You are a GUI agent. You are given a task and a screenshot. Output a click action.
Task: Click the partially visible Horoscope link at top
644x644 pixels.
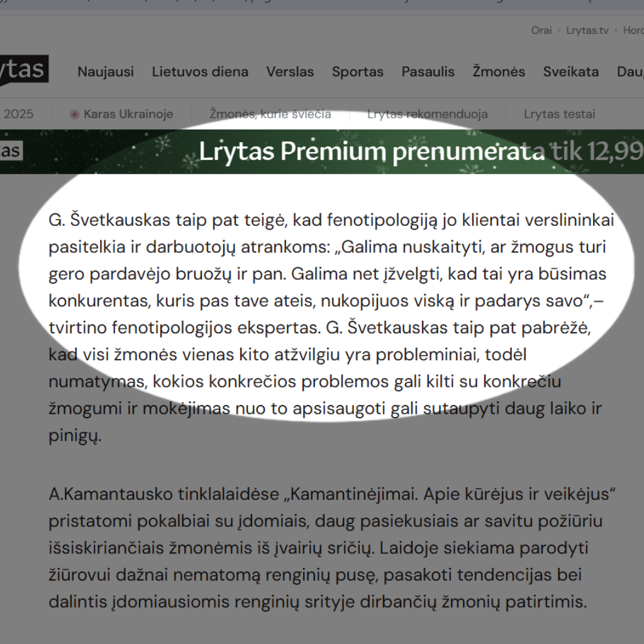[633, 30]
